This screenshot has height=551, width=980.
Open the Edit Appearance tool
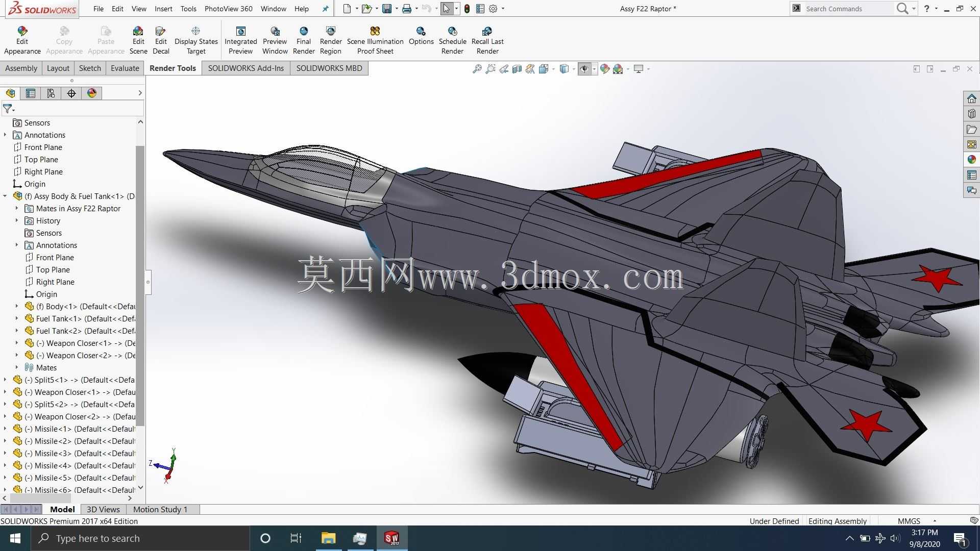click(x=22, y=40)
